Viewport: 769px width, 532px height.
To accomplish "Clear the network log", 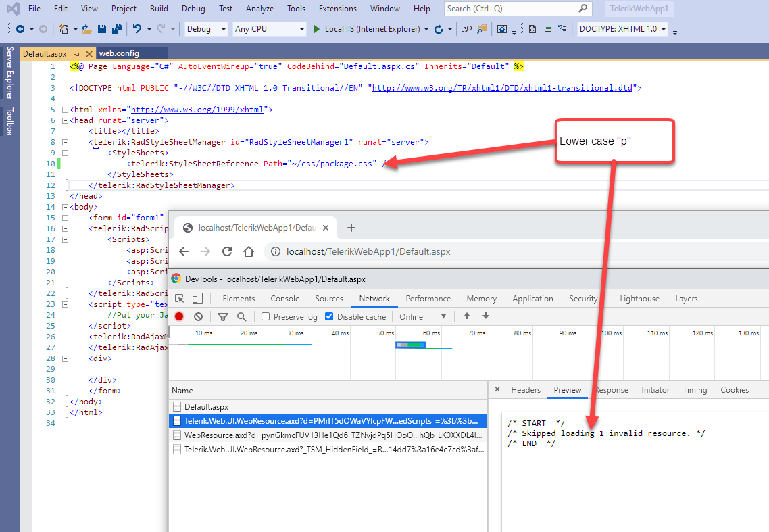I will (198, 316).
